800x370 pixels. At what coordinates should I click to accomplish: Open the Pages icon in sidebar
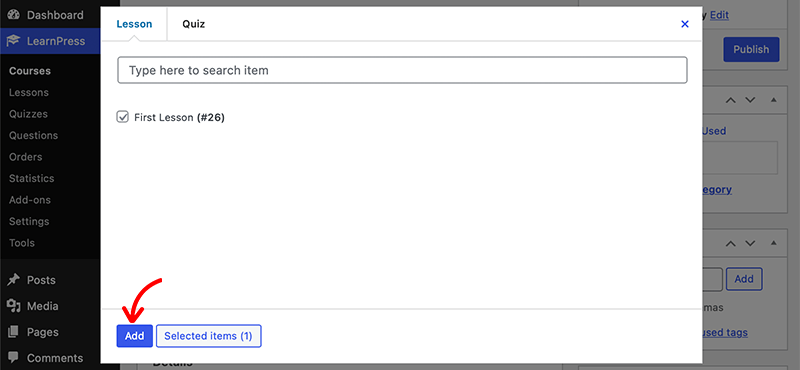pos(14,332)
